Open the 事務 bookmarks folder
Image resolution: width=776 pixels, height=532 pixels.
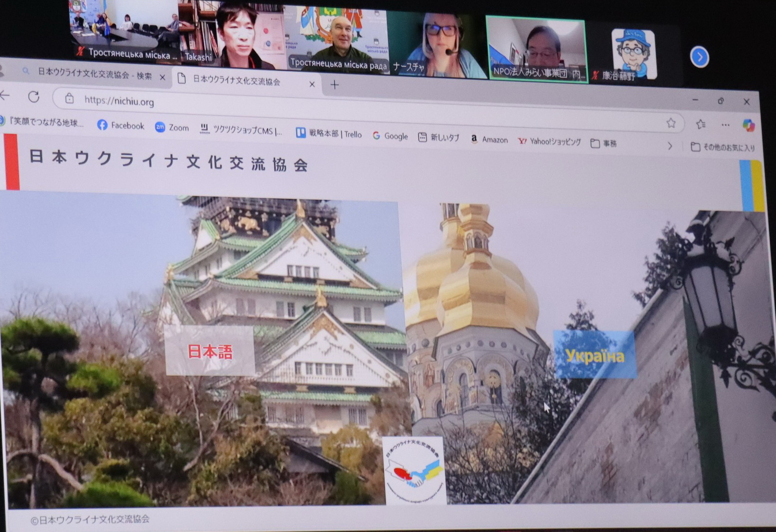604,143
